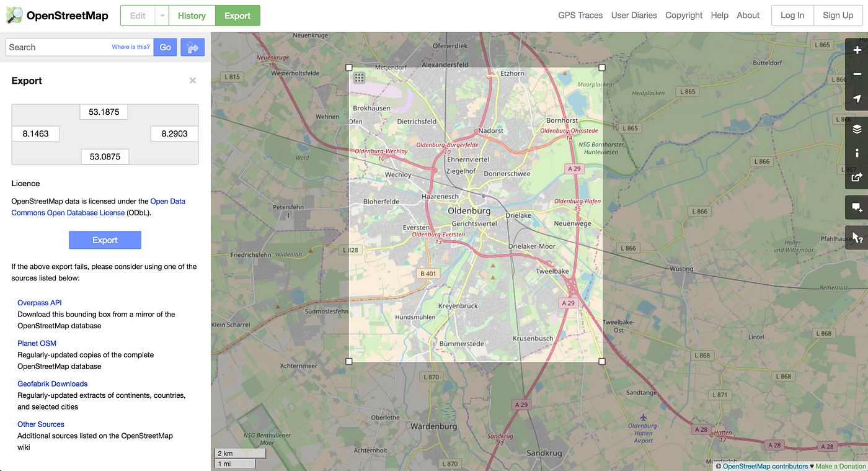
Task: Open the map key info control
Action: tap(857, 153)
